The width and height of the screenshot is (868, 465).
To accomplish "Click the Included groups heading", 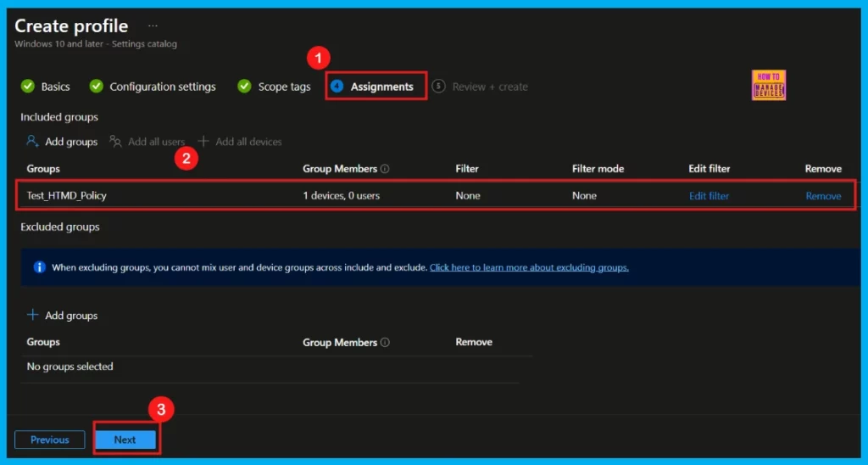I will (x=59, y=117).
